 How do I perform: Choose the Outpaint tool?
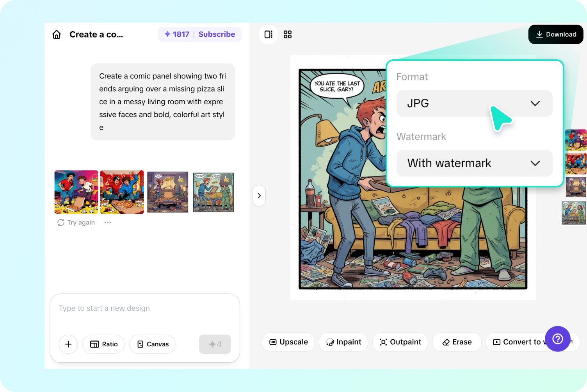click(400, 342)
